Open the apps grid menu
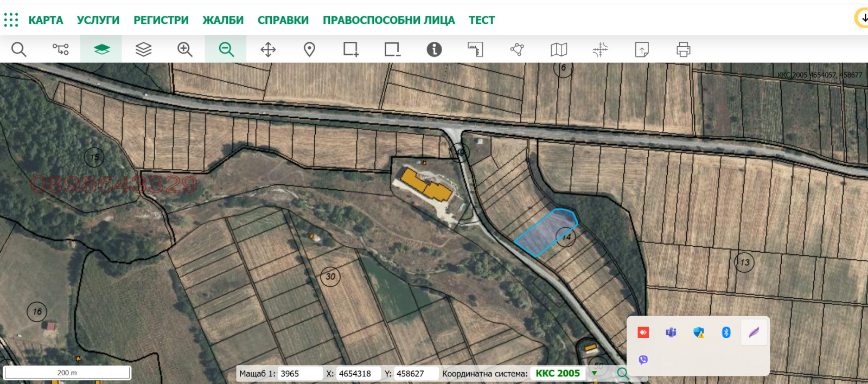Image resolution: width=868 pixels, height=384 pixels. point(11,20)
